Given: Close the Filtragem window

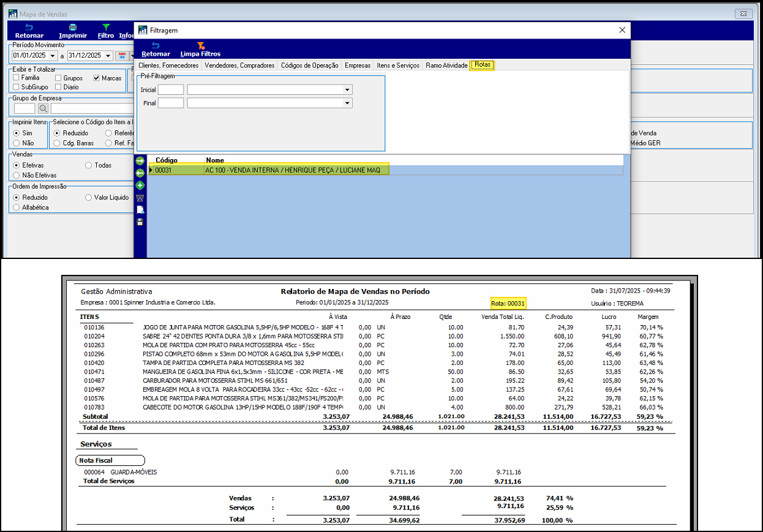Looking at the screenshot, I should tap(622, 30).
